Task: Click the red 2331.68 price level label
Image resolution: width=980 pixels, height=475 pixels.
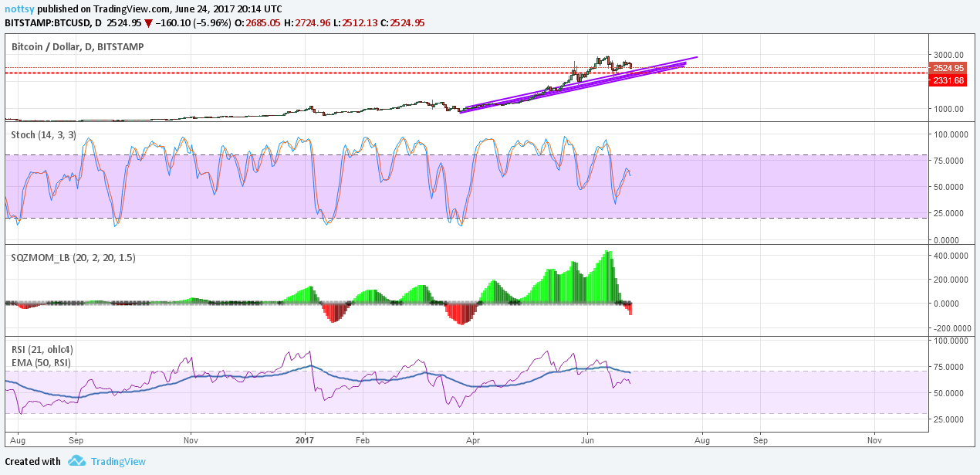Action: pos(948,80)
